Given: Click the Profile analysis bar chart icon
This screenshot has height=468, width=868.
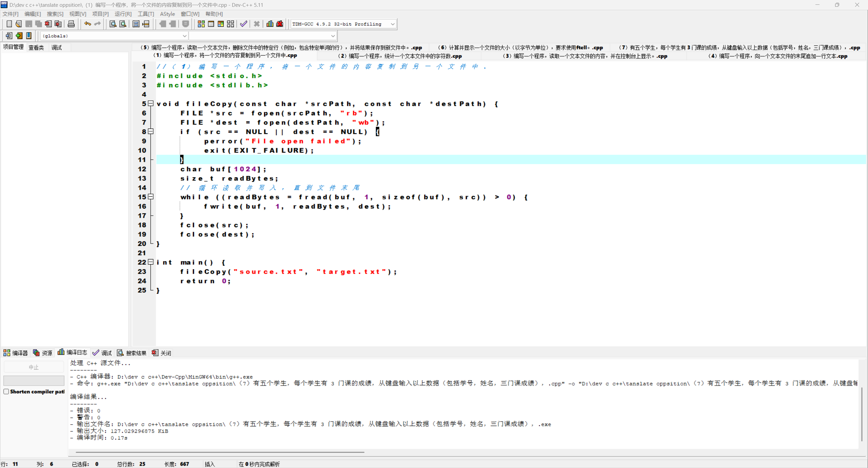Looking at the screenshot, I should click(x=270, y=24).
